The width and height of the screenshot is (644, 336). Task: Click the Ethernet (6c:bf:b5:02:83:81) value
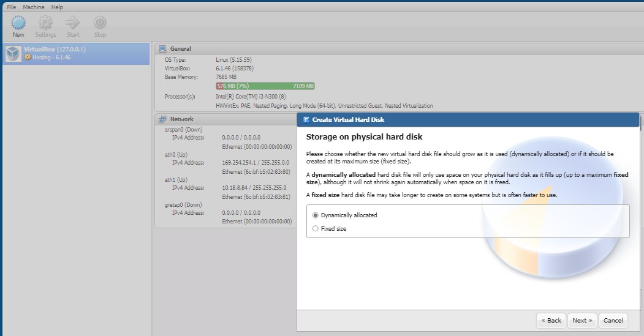tap(256, 197)
